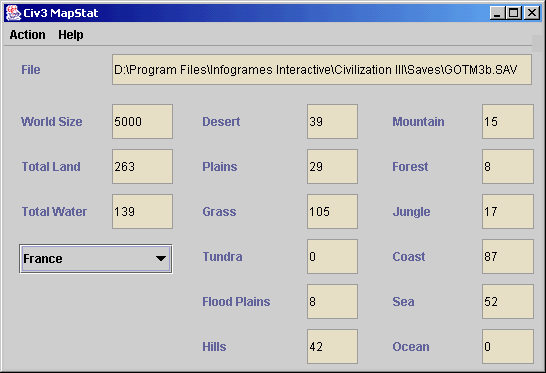This screenshot has width=546, height=373.
Task: Click the World Size value field
Action: [142, 122]
